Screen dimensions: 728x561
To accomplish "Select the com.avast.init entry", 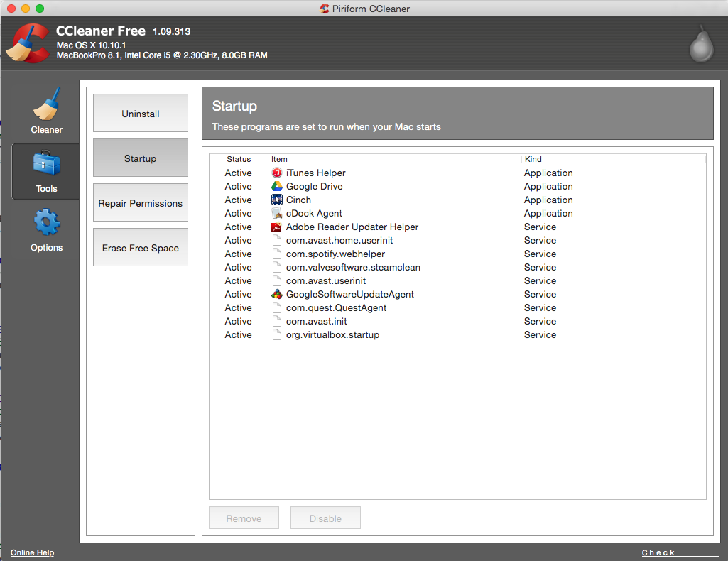I will coord(457,321).
